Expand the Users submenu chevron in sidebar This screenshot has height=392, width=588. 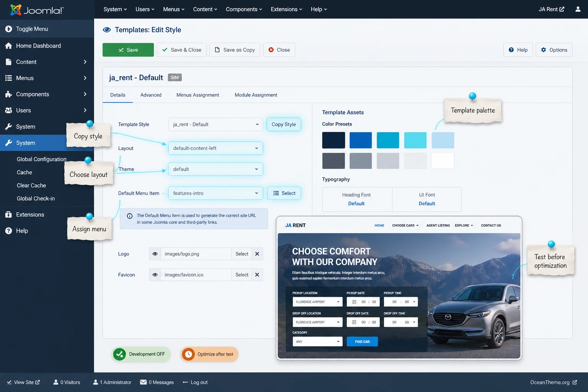click(85, 110)
